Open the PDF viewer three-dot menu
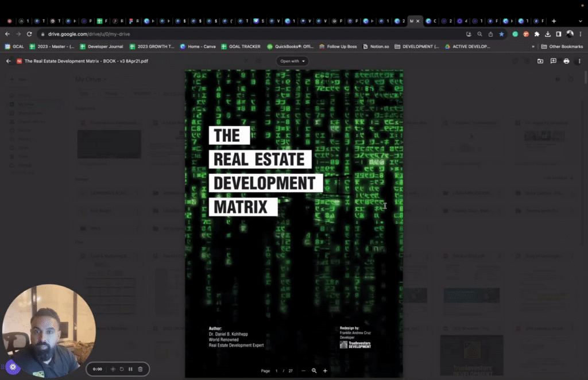 pyautogui.click(x=579, y=61)
